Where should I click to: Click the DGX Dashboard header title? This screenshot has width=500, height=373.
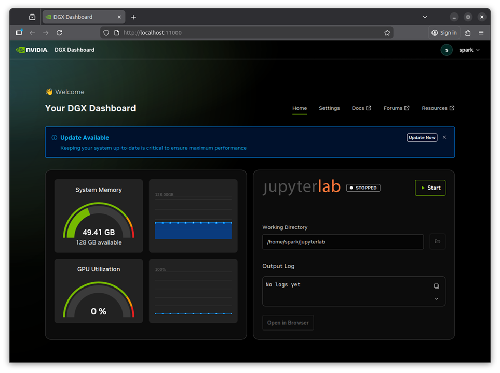(x=74, y=50)
